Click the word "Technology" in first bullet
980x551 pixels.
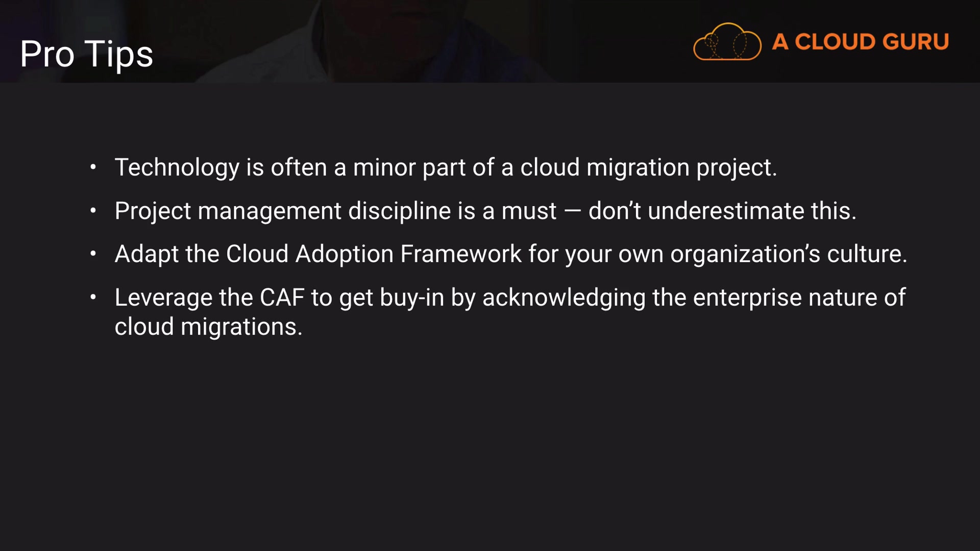[x=177, y=167]
